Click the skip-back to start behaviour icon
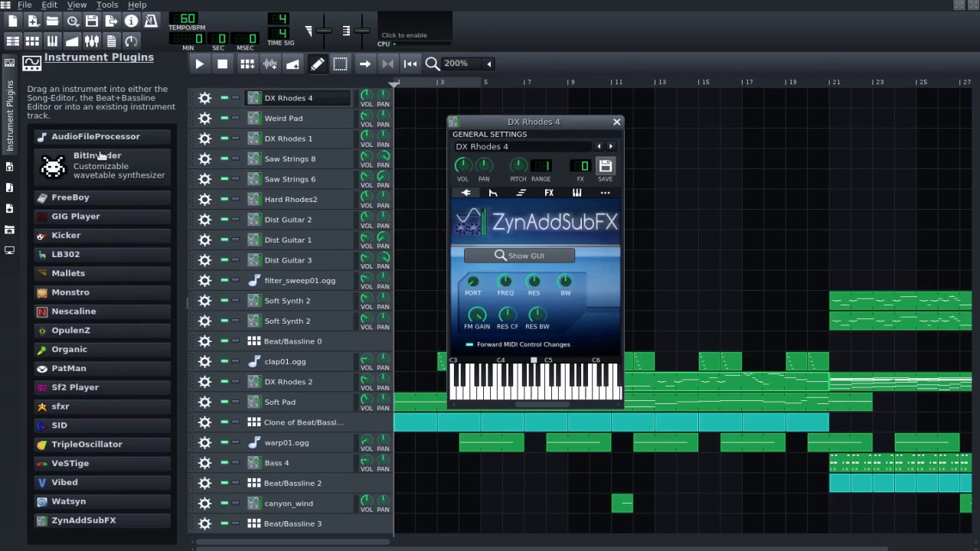980x551 pixels. coord(410,64)
